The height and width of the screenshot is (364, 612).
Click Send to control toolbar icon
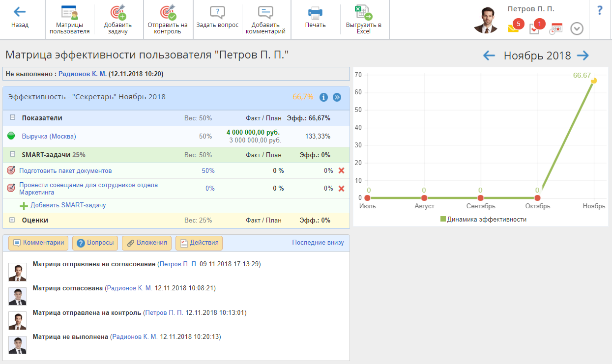[168, 12]
